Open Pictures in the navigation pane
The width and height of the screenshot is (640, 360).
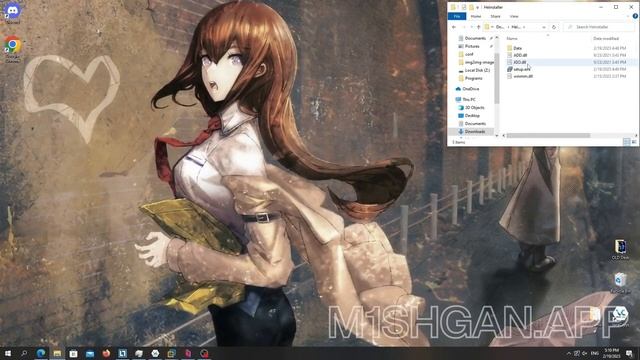point(472,47)
